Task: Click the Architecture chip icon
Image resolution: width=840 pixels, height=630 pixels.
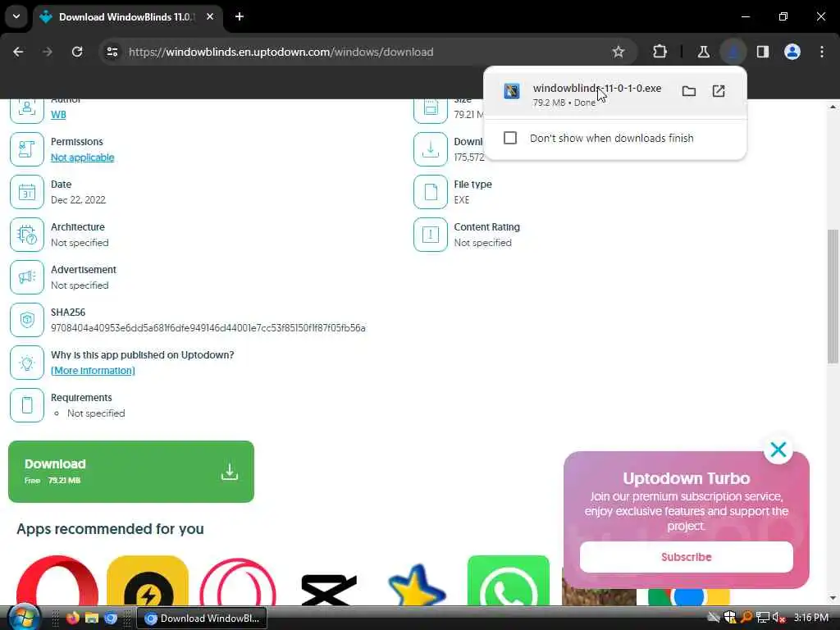Action: pyautogui.click(x=27, y=235)
